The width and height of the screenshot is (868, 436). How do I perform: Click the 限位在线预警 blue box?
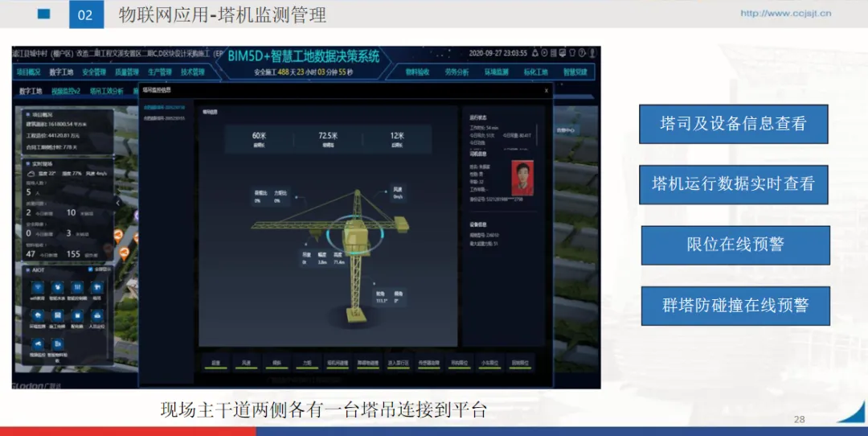click(x=735, y=245)
